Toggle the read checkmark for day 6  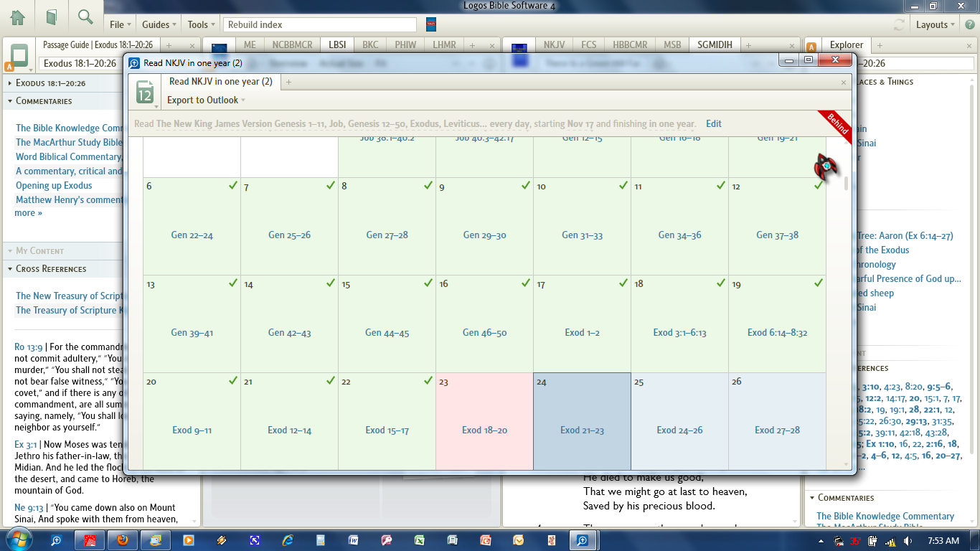[232, 186]
